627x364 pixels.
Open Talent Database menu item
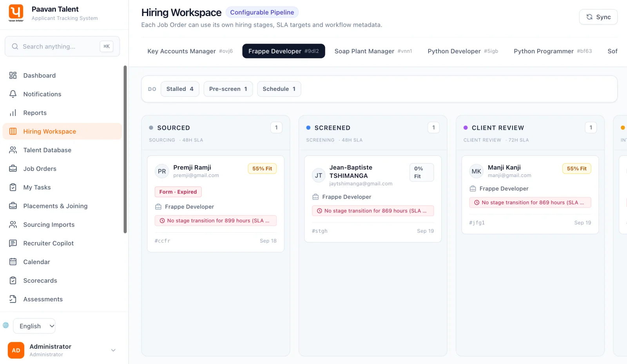62,150
